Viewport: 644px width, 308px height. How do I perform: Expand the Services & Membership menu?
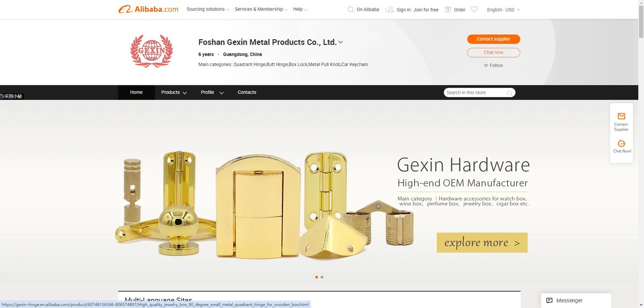tap(261, 9)
